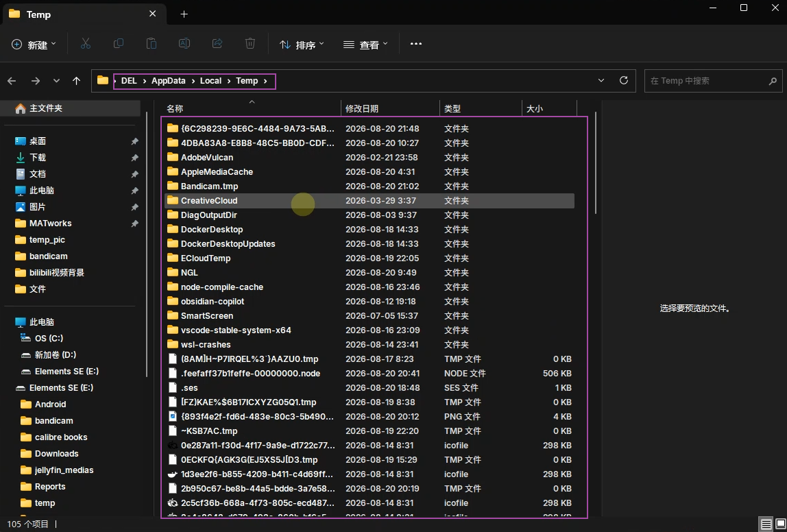
Task: Click Local in the address breadcrumb
Action: (211, 81)
